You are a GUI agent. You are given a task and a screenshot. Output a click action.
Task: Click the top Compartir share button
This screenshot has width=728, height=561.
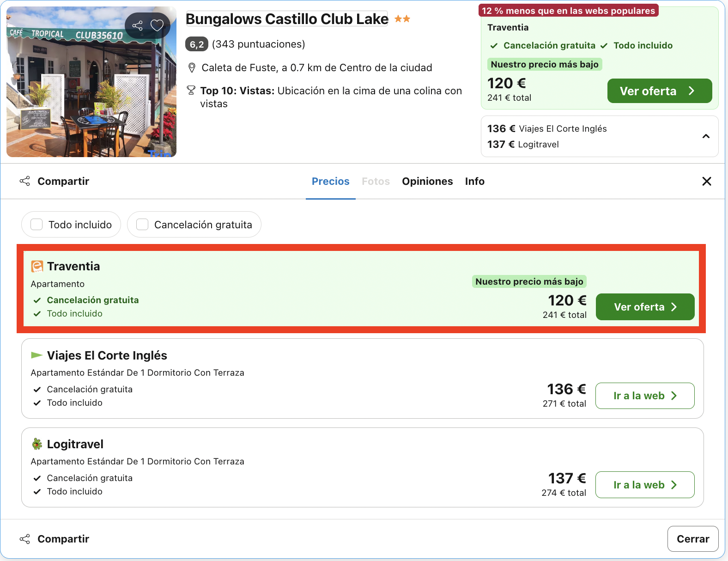[x=55, y=181]
